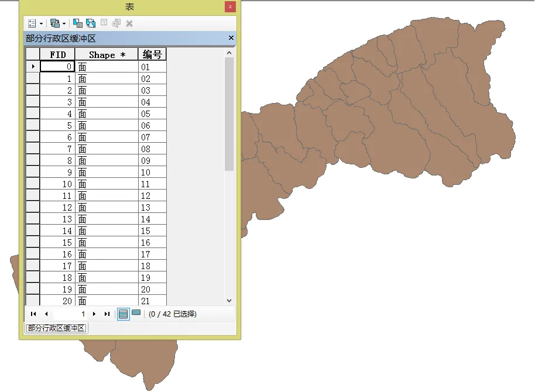Select the row selector for FID 5
Screen dimensions: 535x392
(x=33, y=125)
